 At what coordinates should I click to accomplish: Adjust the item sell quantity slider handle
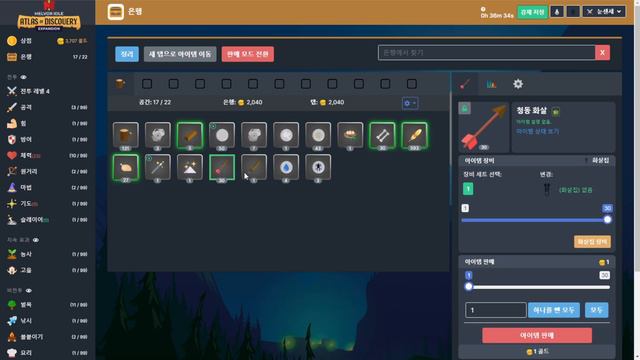tap(469, 287)
